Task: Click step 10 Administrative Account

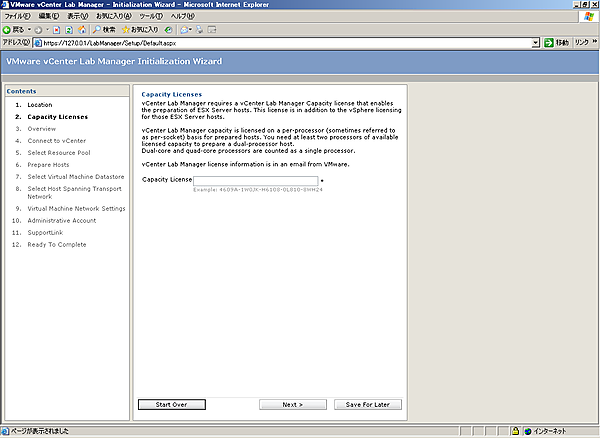Action: [62, 221]
